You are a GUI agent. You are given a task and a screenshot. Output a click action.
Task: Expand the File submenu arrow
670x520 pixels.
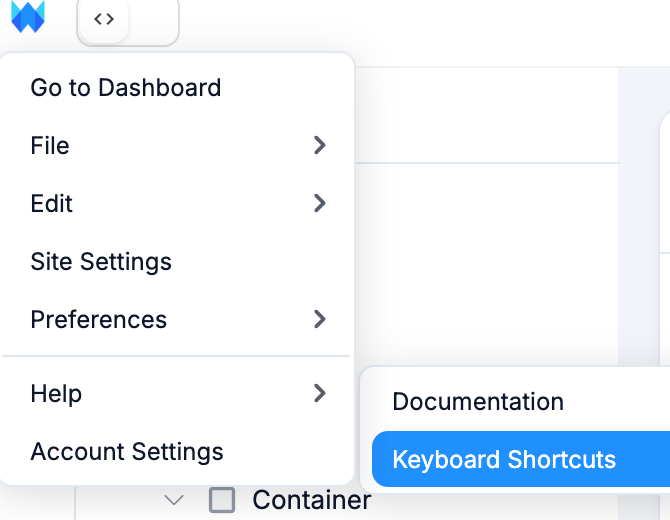[x=320, y=145]
